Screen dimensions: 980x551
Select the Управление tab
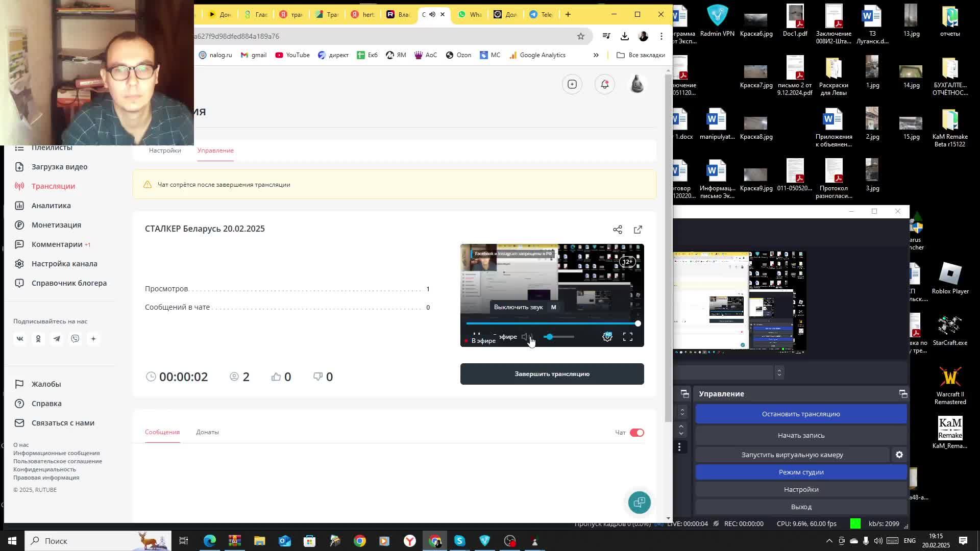(215, 151)
